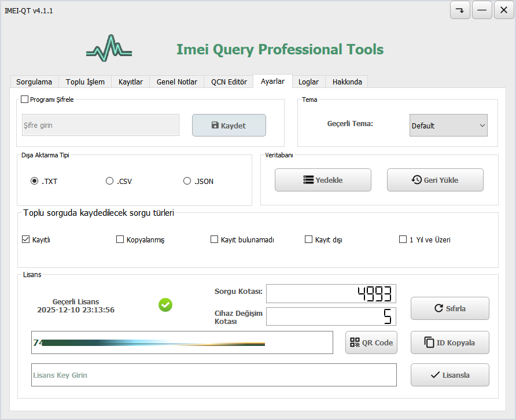Choose the .JSON export type option

[187, 181]
